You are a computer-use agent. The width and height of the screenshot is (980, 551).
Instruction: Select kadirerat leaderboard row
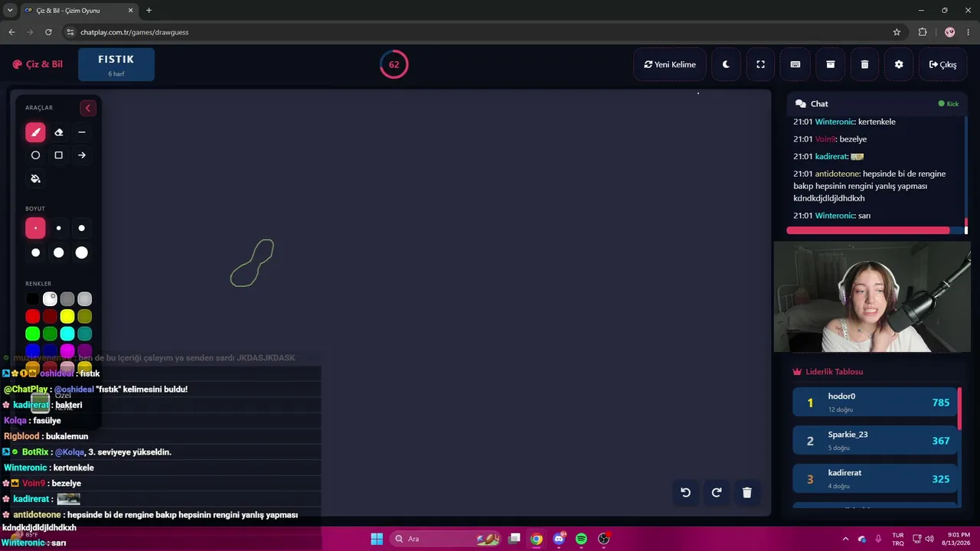pos(873,479)
